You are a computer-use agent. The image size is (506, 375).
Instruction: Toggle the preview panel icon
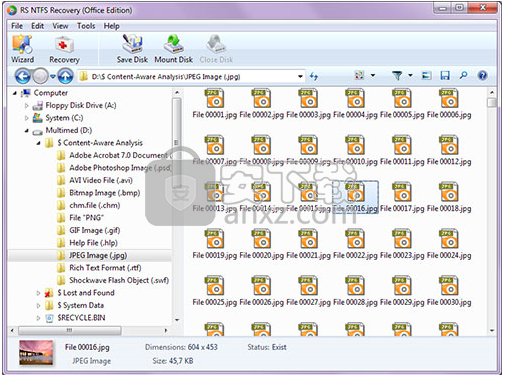coord(426,76)
